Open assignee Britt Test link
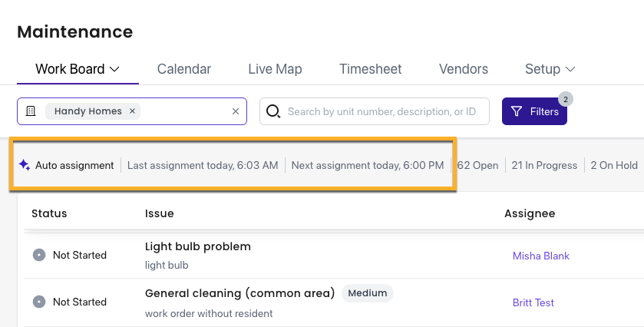The width and height of the screenshot is (644, 327). coord(533,302)
